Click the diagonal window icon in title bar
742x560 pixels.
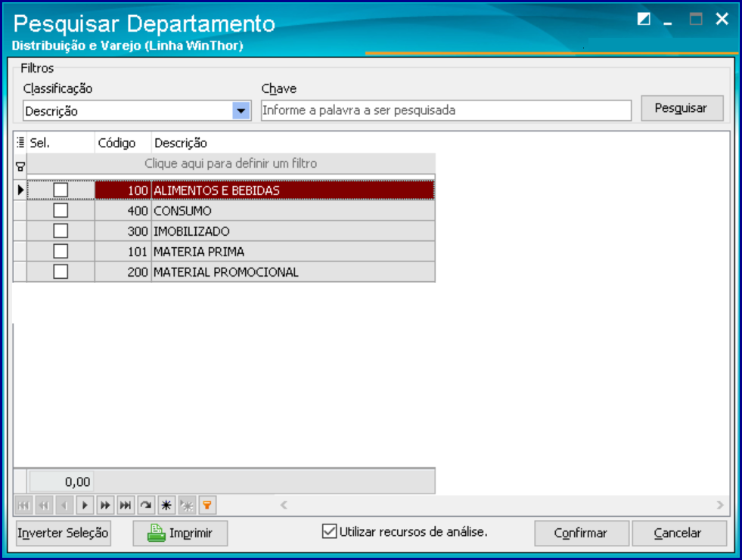(x=644, y=19)
